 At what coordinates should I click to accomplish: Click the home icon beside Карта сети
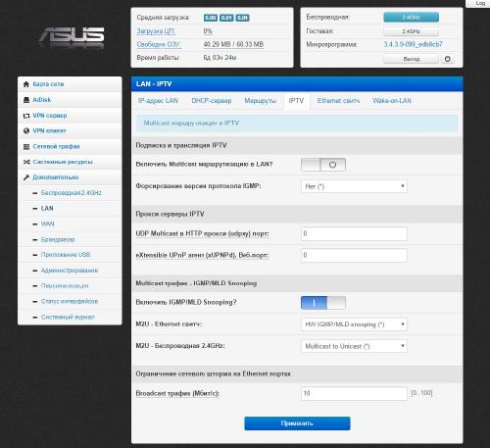point(26,84)
